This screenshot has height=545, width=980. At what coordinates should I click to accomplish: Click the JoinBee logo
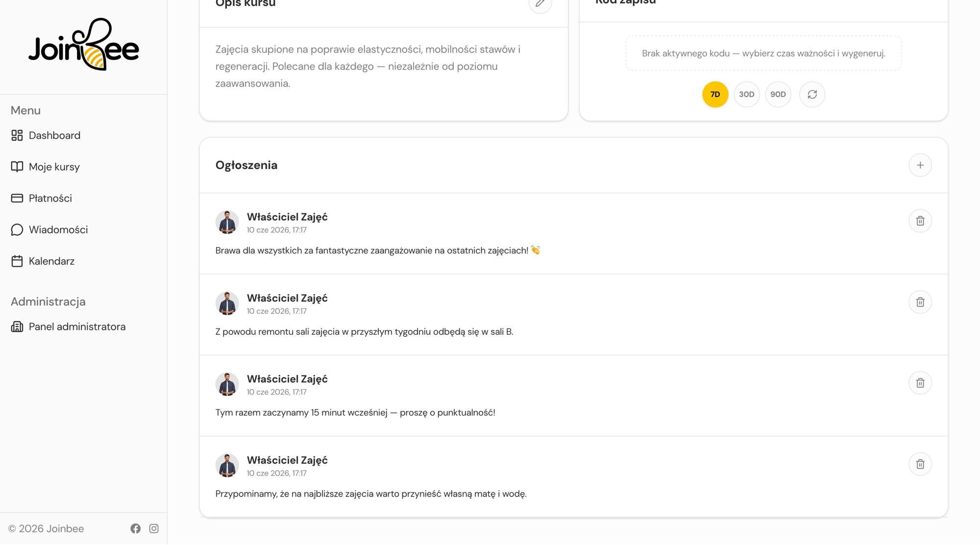click(x=84, y=45)
